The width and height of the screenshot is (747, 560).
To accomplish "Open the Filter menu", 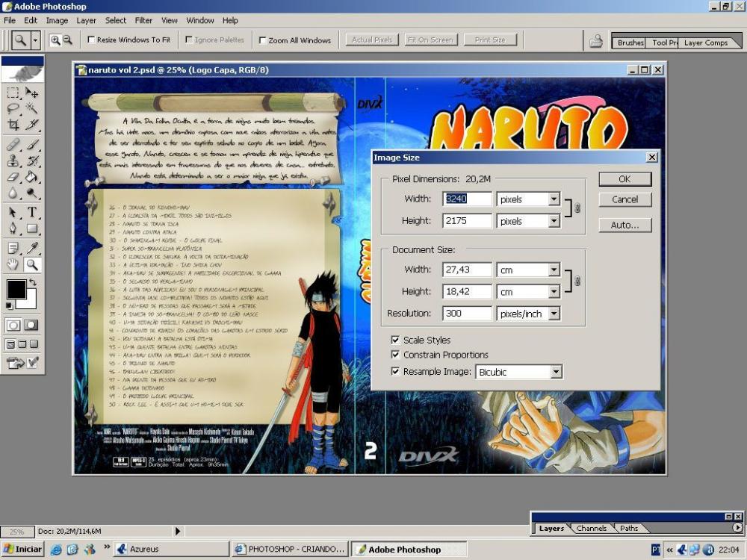I will click(x=143, y=20).
